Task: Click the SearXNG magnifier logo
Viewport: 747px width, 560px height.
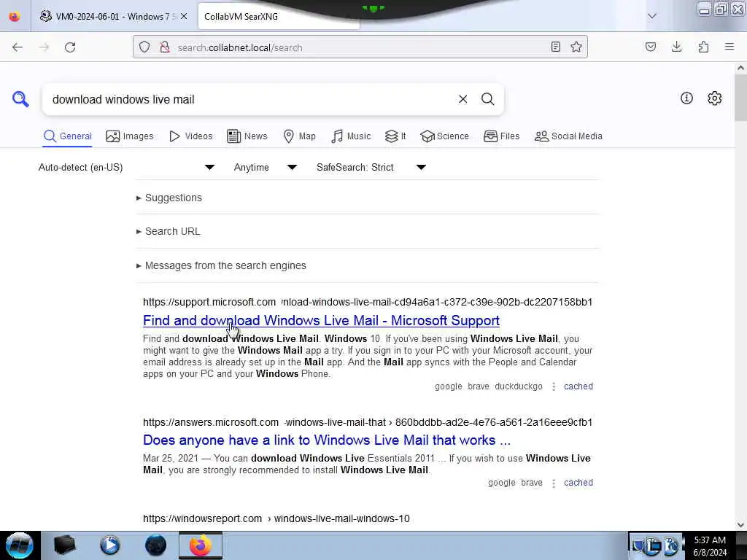Action: (x=20, y=99)
